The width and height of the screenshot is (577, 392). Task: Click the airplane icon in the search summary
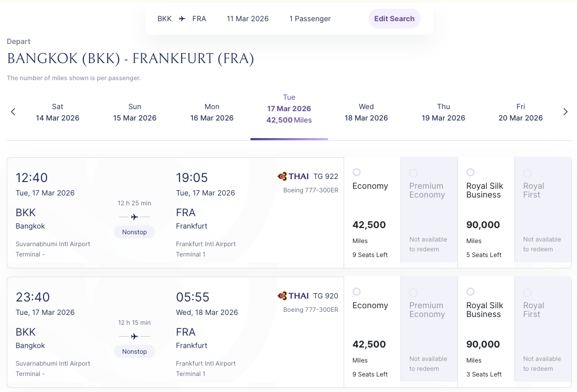point(182,19)
